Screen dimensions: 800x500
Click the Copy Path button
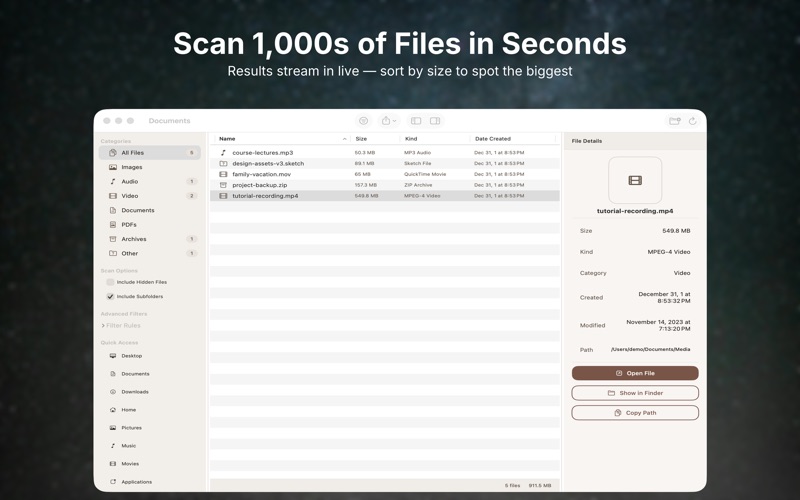(x=635, y=413)
